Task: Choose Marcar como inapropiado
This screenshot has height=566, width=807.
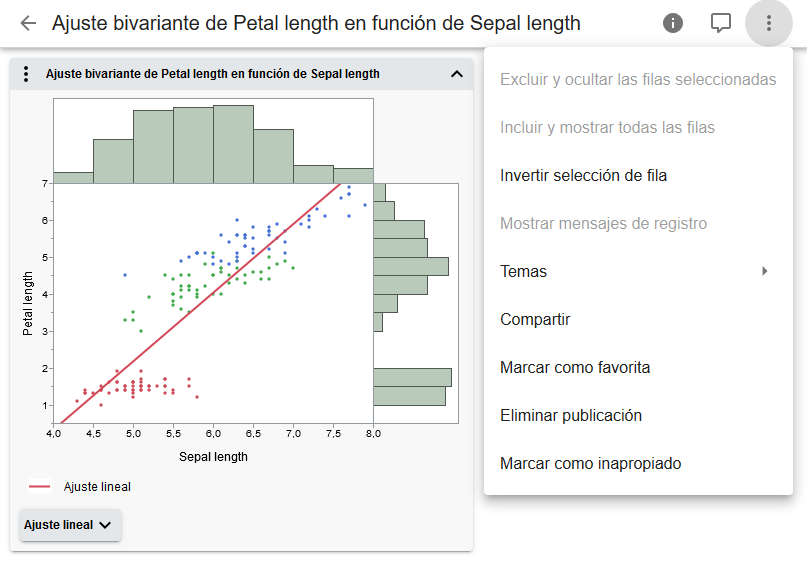Action: [x=590, y=464]
